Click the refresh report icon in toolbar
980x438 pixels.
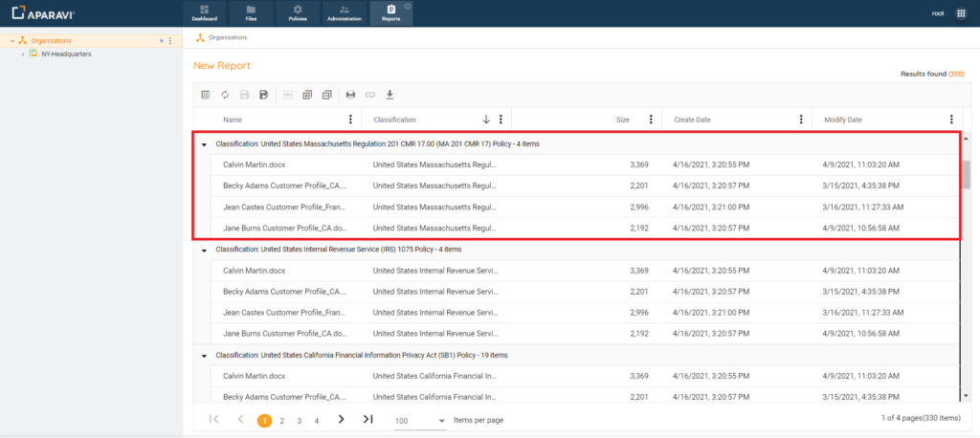coord(225,95)
